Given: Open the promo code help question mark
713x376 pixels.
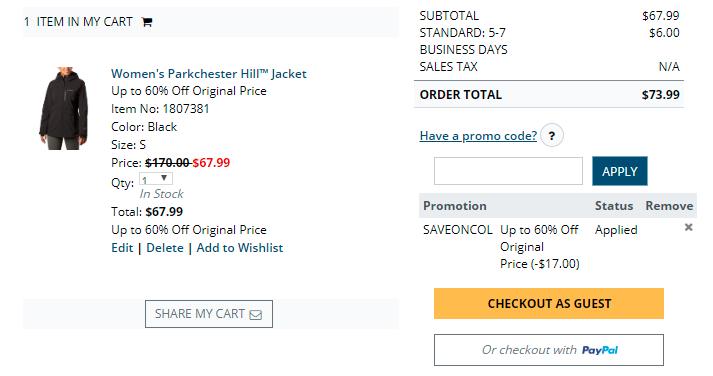Looking at the screenshot, I should click(x=552, y=135).
